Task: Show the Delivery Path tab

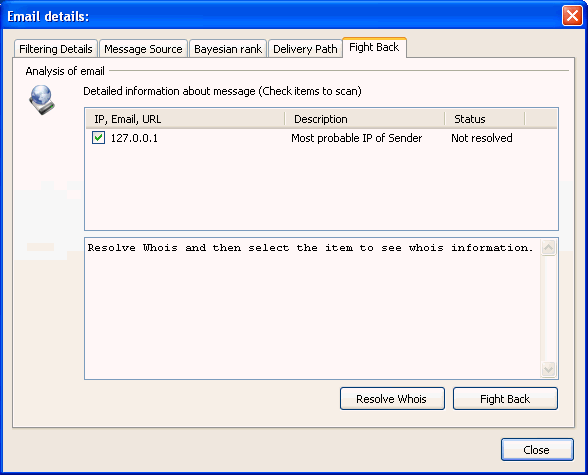Action: [305, 49]
